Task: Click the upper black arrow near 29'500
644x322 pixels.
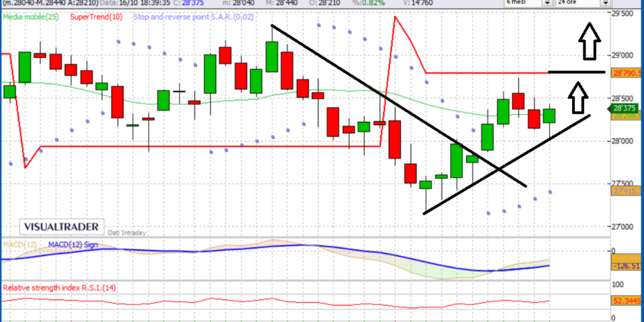Action: [x=589, y=37]
